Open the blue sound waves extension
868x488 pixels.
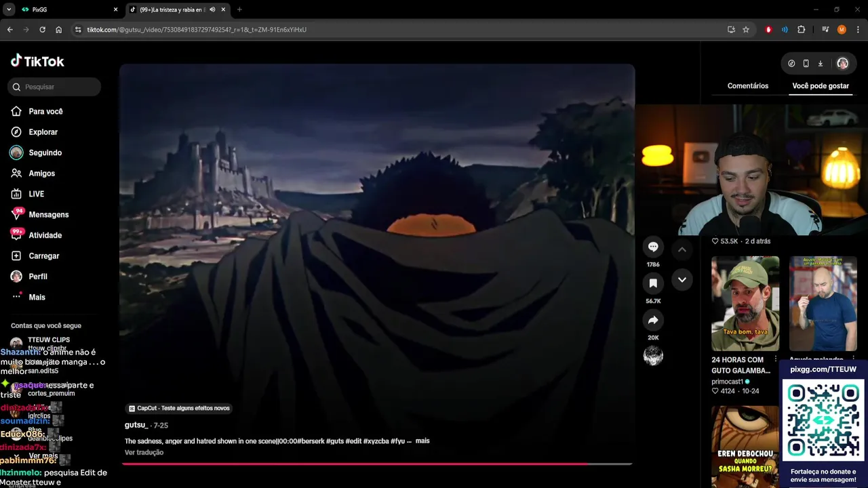[785, 30]
